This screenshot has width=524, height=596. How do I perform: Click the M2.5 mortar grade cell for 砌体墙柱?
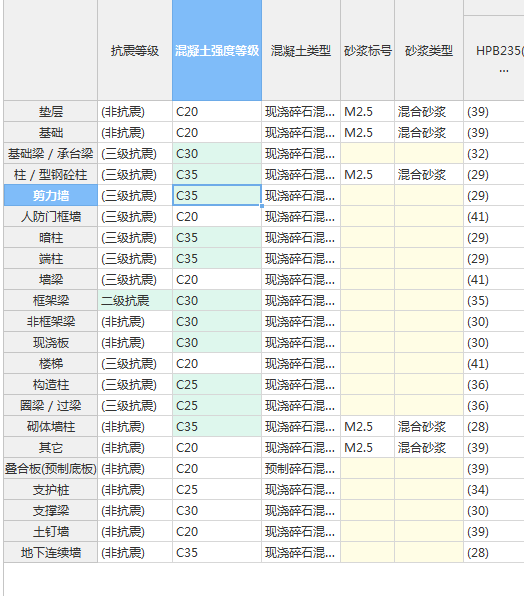coord(367,426)
